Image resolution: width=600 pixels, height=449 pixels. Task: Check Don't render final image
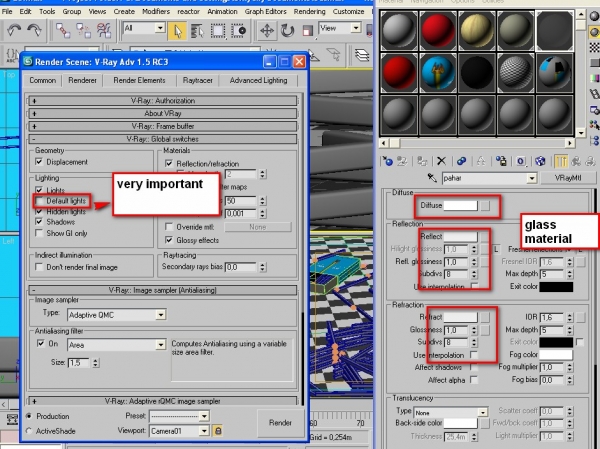(x=39, y=267)
